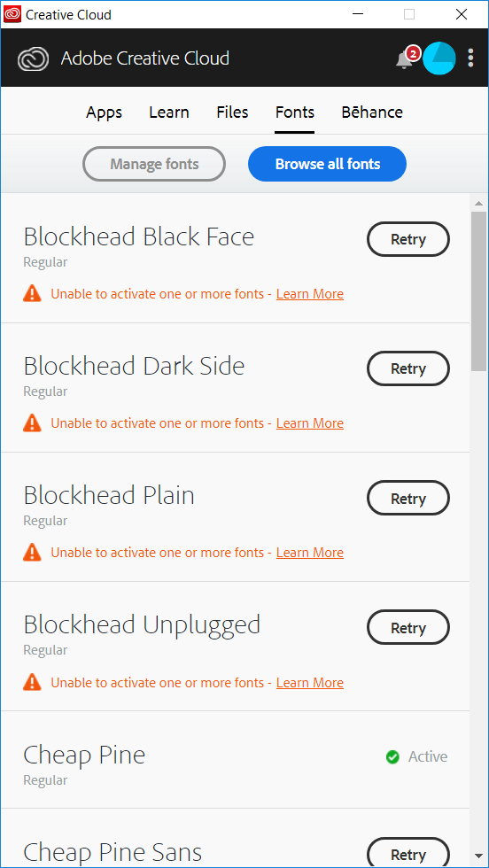
Task: Click the blue user profile avatar
Action: tap(439, 58)
